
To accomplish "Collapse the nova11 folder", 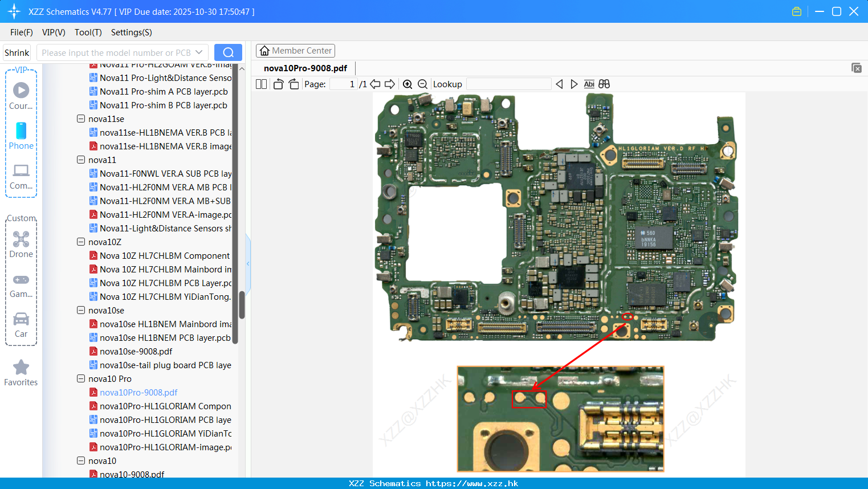I will [81, 160].
